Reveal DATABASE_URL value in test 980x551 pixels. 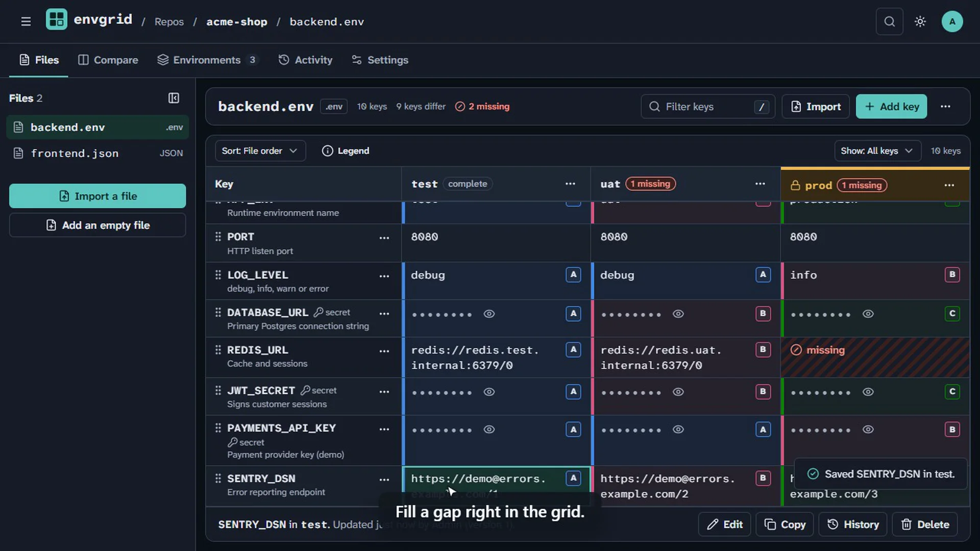tap(489, 314)
